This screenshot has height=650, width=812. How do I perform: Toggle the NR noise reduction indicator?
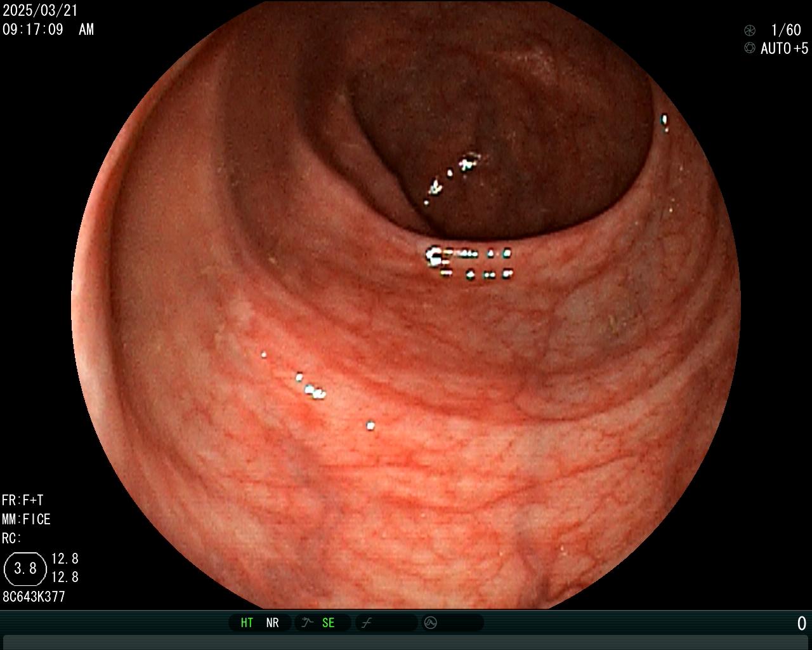tap(272, 623)
